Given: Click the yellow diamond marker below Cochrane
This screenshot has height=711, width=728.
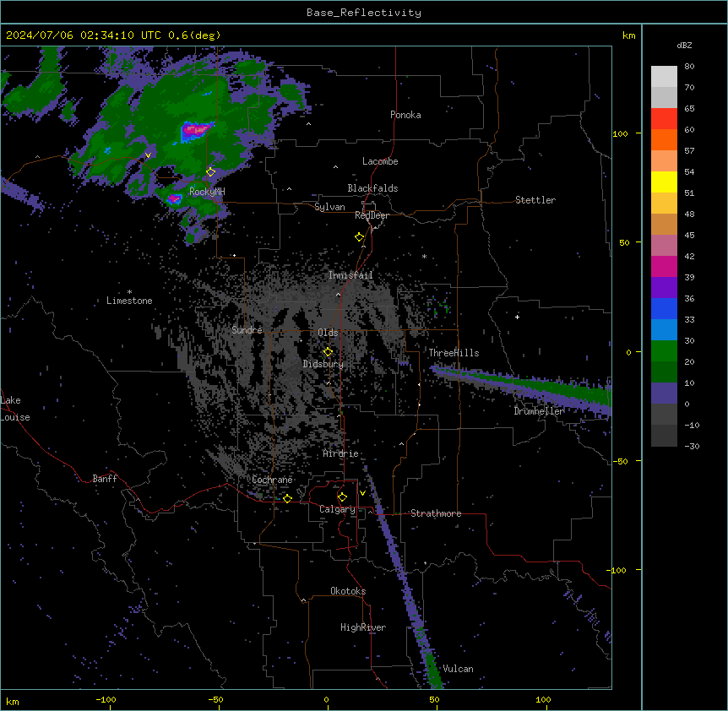Looking at the screenshot, I should [287, 499].
